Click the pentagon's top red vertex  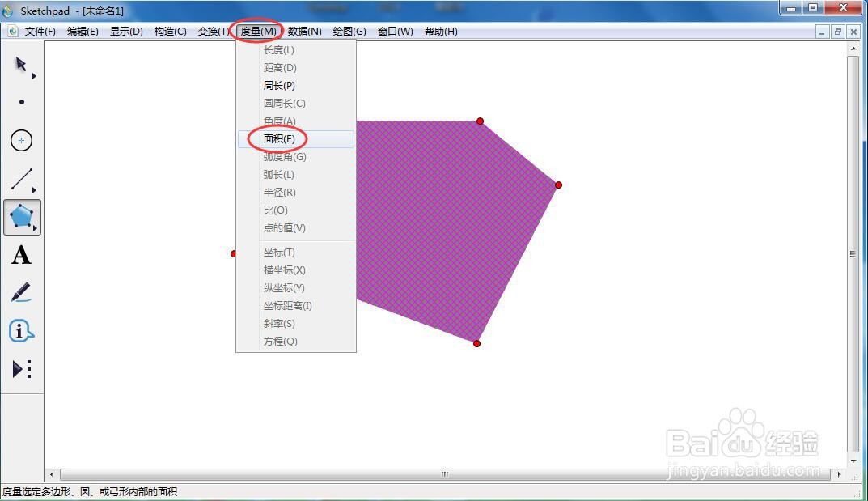click(x=481, y=121)
